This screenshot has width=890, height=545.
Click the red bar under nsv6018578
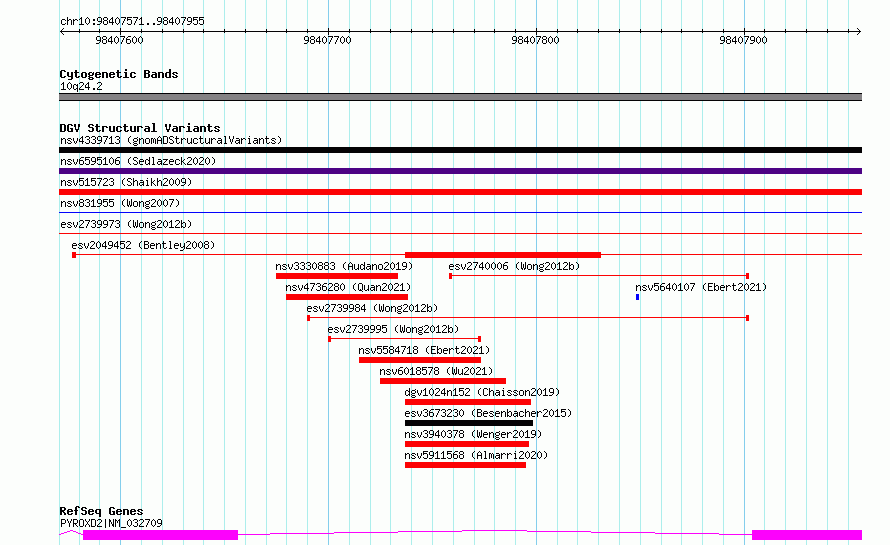[x=443, y=382]
